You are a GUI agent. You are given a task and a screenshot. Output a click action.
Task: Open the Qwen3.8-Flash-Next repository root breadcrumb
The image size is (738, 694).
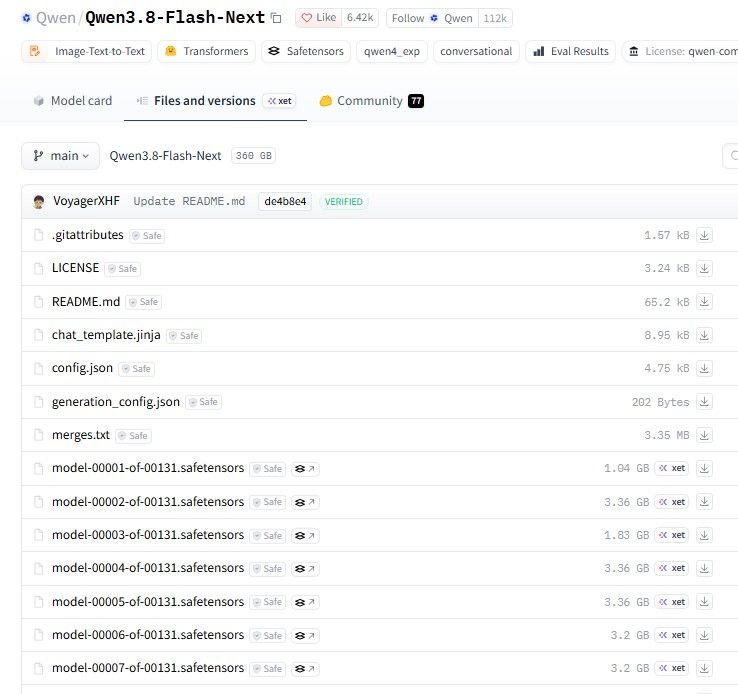click(165, 156)
